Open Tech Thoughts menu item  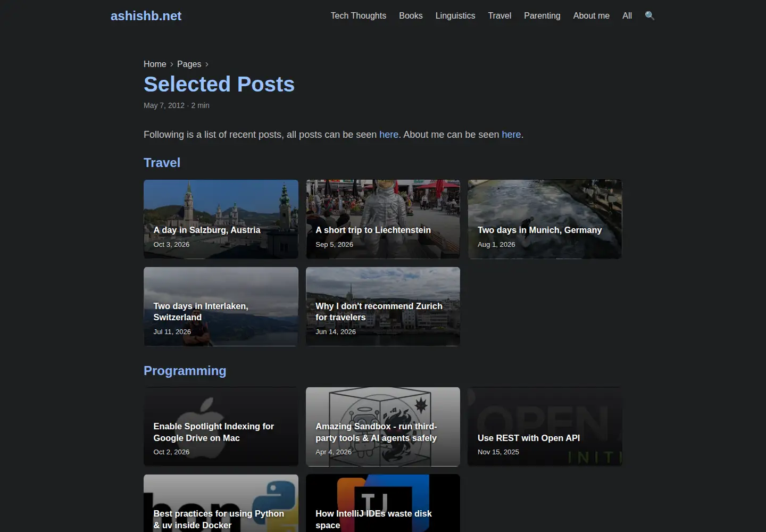359,15
